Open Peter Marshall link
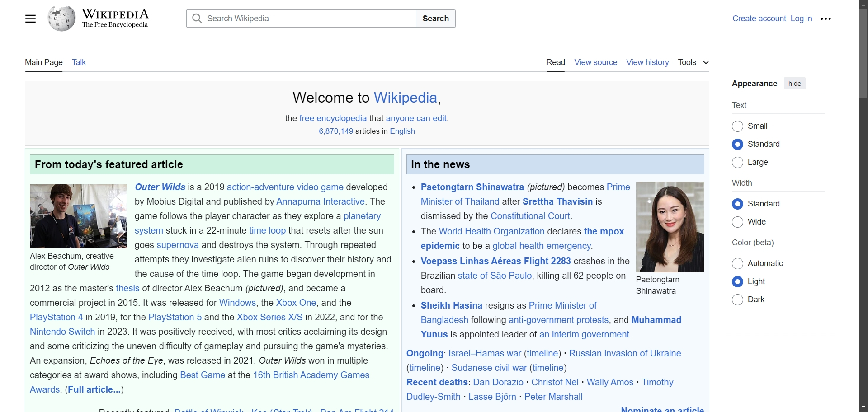 point(553,397)
